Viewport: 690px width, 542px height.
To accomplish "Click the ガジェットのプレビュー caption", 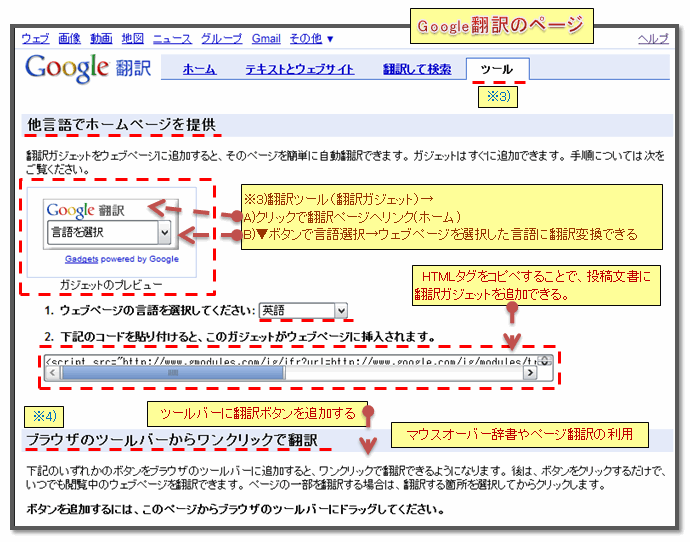I will click(111, 285).
